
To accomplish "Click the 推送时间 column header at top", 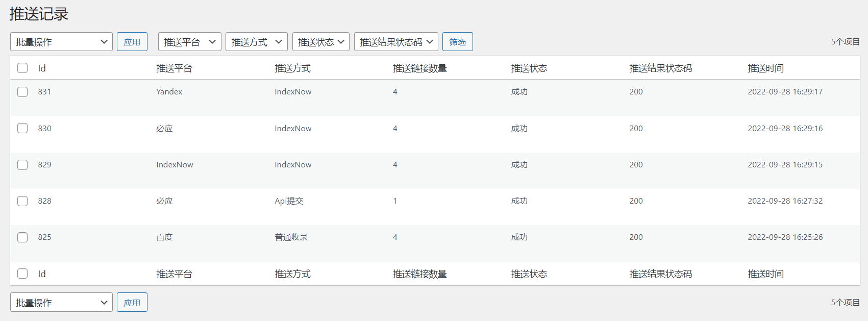I will pyautogui.click(x=766, y=68).
